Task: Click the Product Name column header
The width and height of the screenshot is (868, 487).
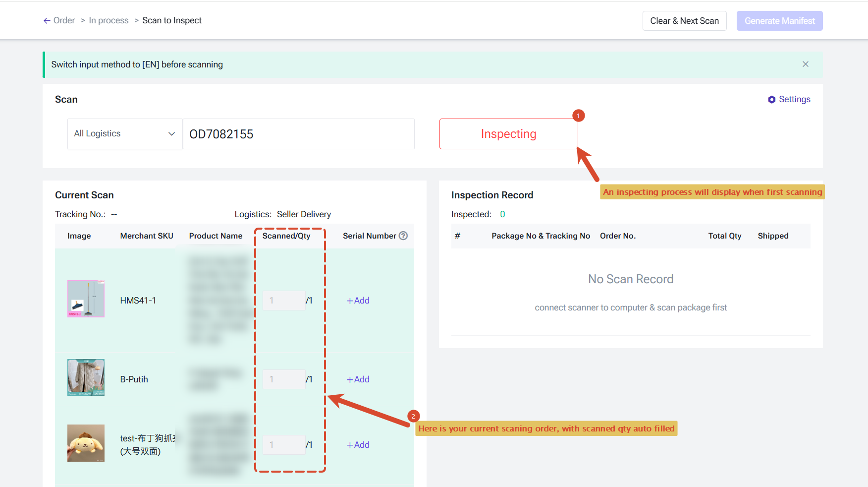Action: [x=216, y=236]
